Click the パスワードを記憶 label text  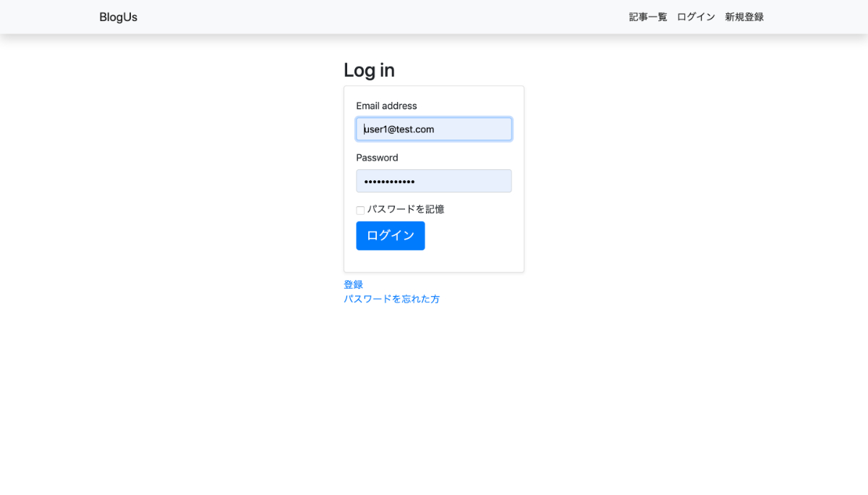click(405, 209)
